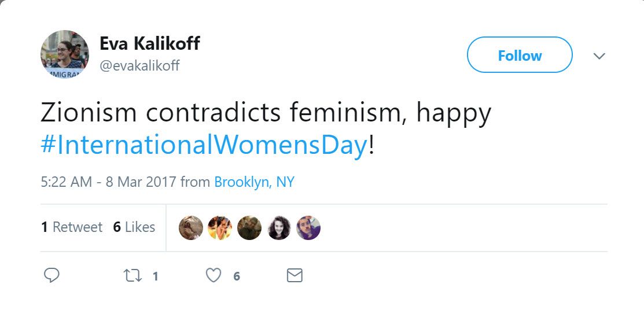This screenshot has width=644, height=310.
Task: Open the tweet options chevron menu
Action: [x=599, y=56]
